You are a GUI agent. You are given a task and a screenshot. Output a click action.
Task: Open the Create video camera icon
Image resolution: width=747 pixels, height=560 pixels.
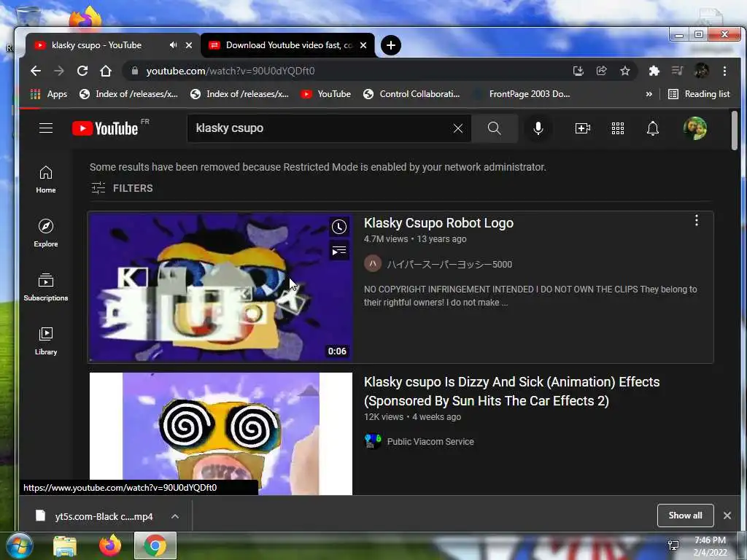(x=583, y=128)
